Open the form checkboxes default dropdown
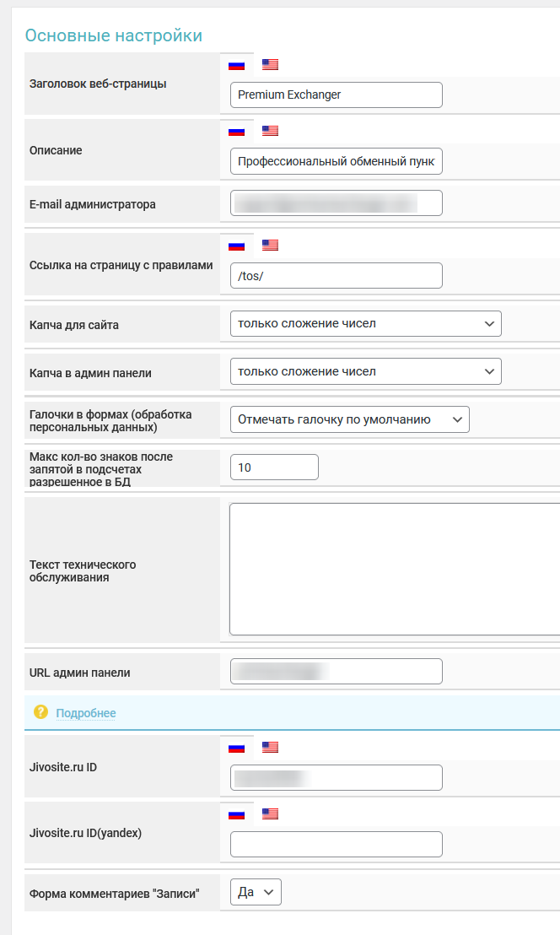The image size is (560, 935). 349,419
